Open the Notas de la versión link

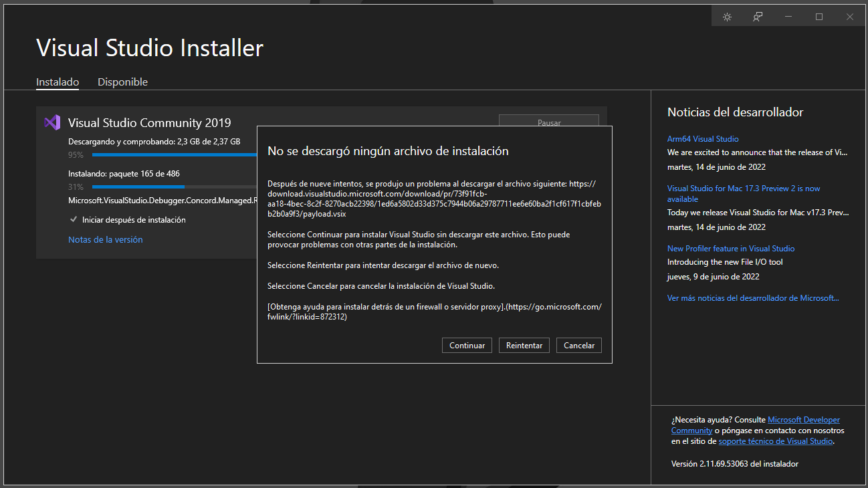point(106,239)
